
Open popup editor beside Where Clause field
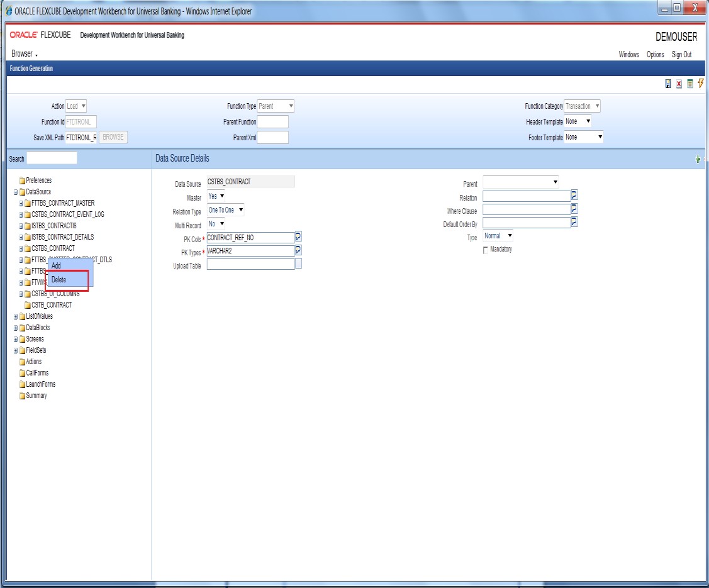click(x=574, y=209)
